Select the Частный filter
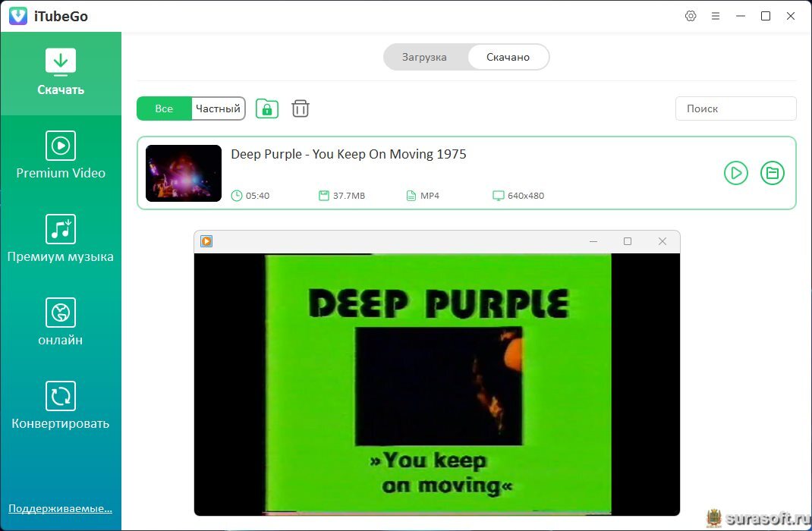Viewport: 812px width, 531px height. pyautogui.click(x=218, y=108)
